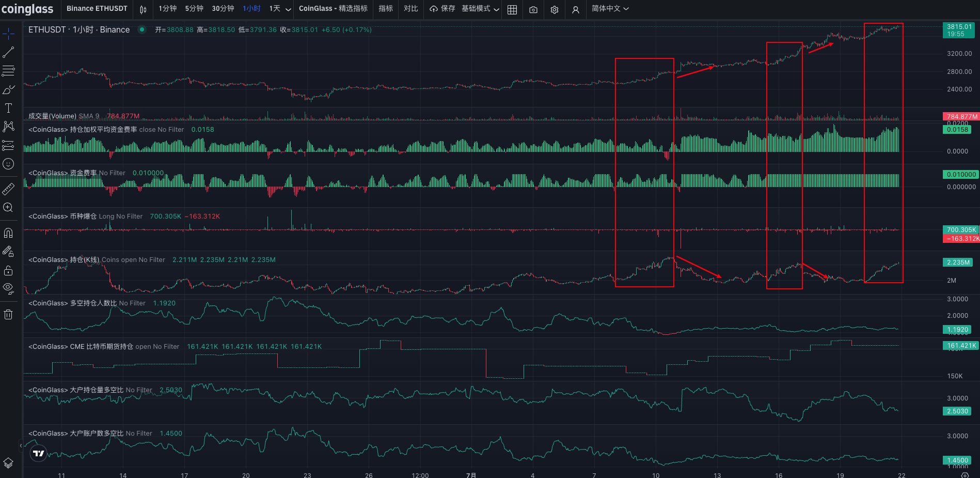The image size is (980, 478).
Task: Open chart settings gear
Action: coord(555,9)
